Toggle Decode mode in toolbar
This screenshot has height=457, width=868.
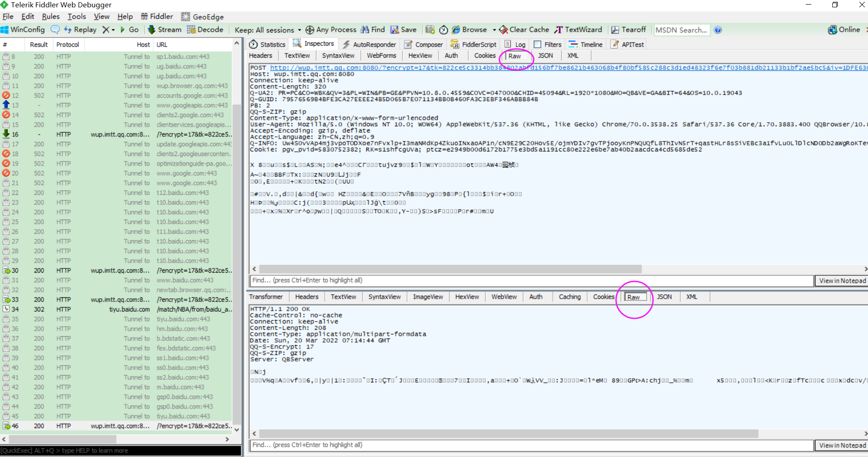[x=205, y=30]
